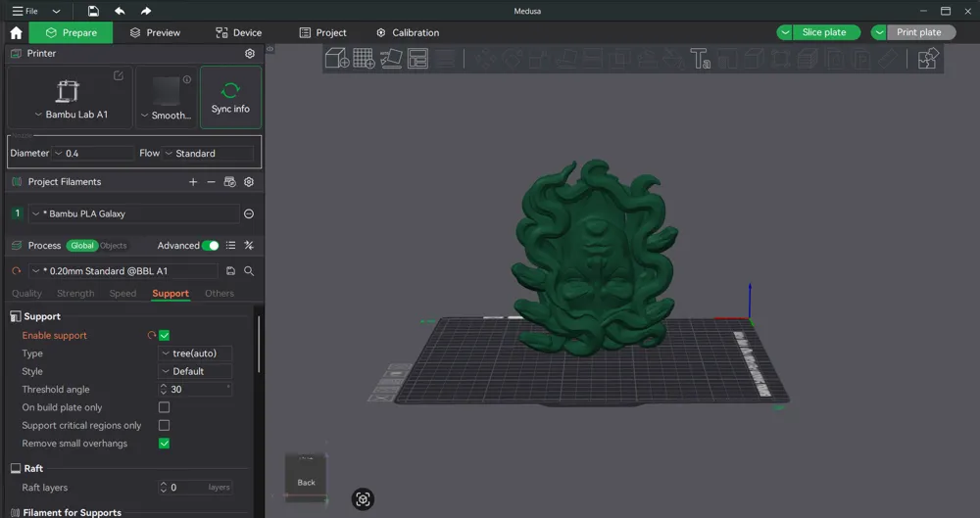Save the 0.20mm Standard process preset

click(x=230, y=271)
